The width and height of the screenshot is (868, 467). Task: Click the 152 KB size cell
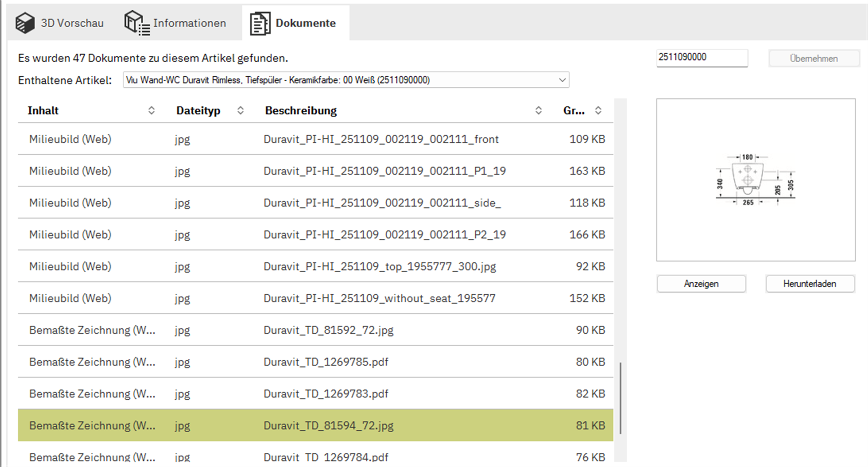coord(587,298)
